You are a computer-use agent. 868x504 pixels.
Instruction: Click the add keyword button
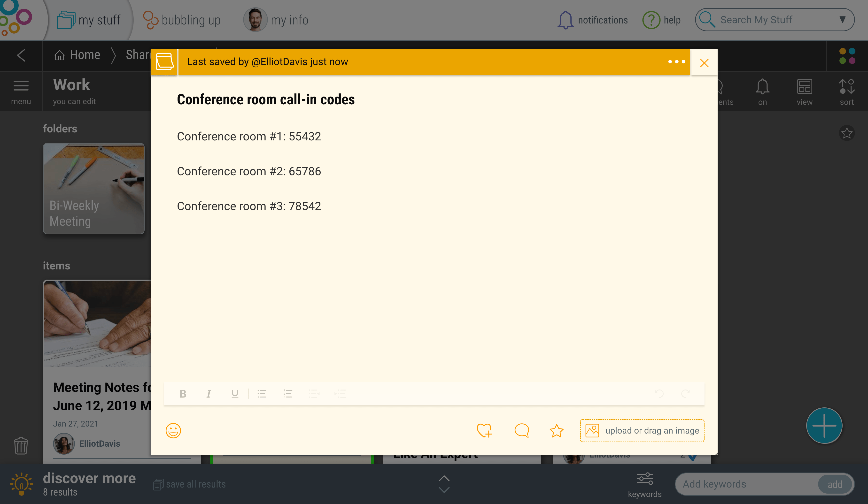835,484
